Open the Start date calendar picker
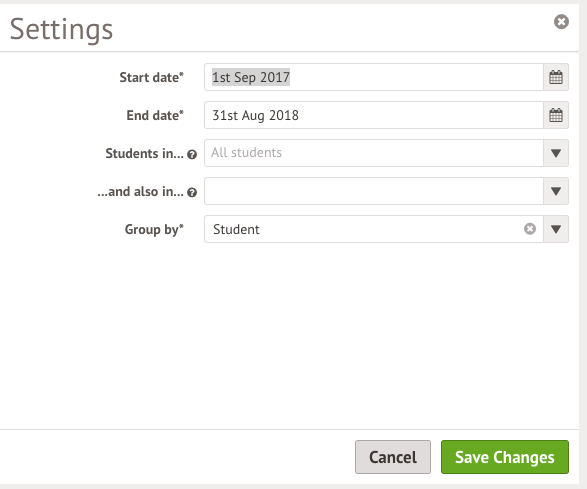Image resolution: width=587 pixels, height=489 pixels. pyautogui.click(x=556, y=77)
